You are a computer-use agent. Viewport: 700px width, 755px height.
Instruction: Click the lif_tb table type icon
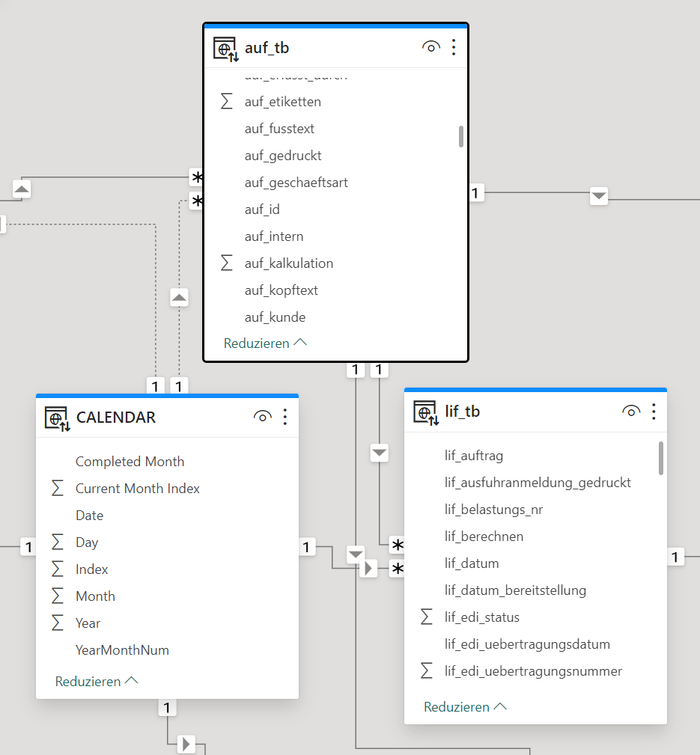[426, 412]
